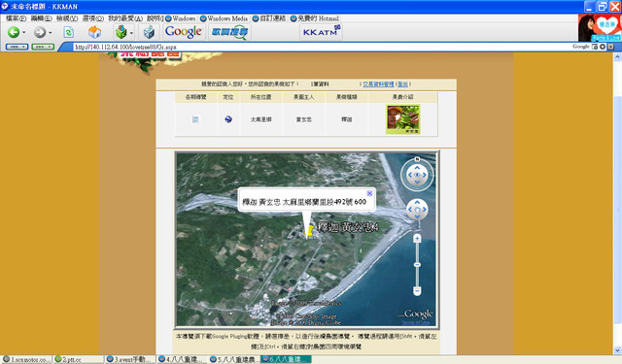This screenshot has width=622, height=364.
Task: Open dropdown next to the cube toolbar icon
Action: [x=131, y=32]
